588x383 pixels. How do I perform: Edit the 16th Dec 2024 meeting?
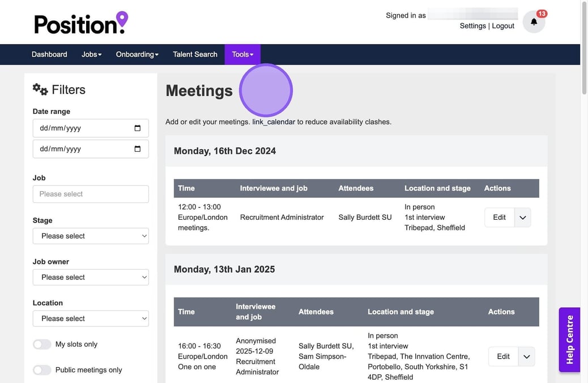[499, 218]
